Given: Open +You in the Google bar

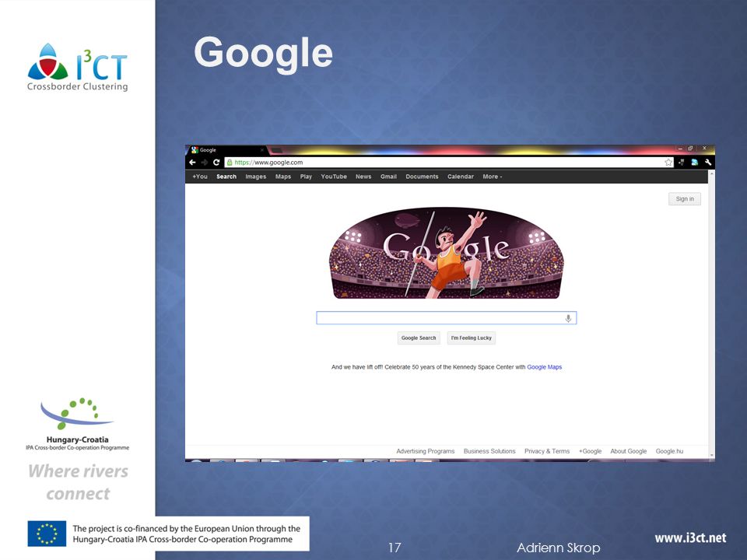Looking at the screenshot, I should click(200, 177).
